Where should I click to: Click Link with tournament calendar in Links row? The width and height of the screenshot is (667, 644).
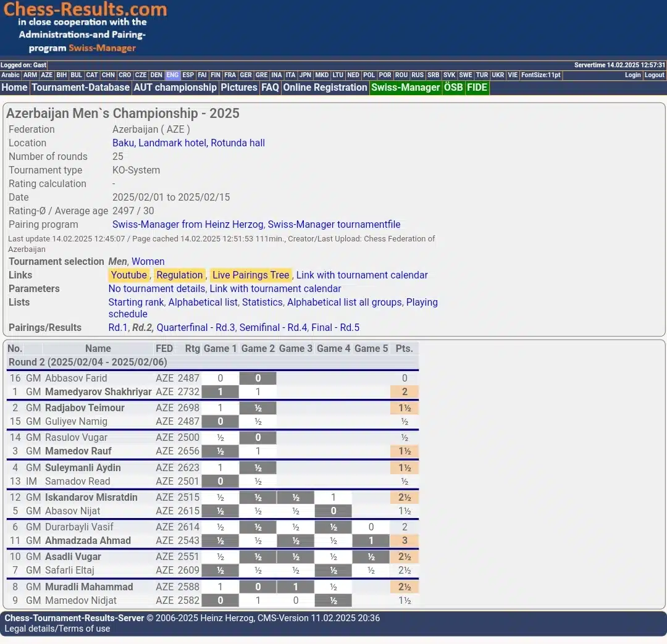[x=362, y=275]
